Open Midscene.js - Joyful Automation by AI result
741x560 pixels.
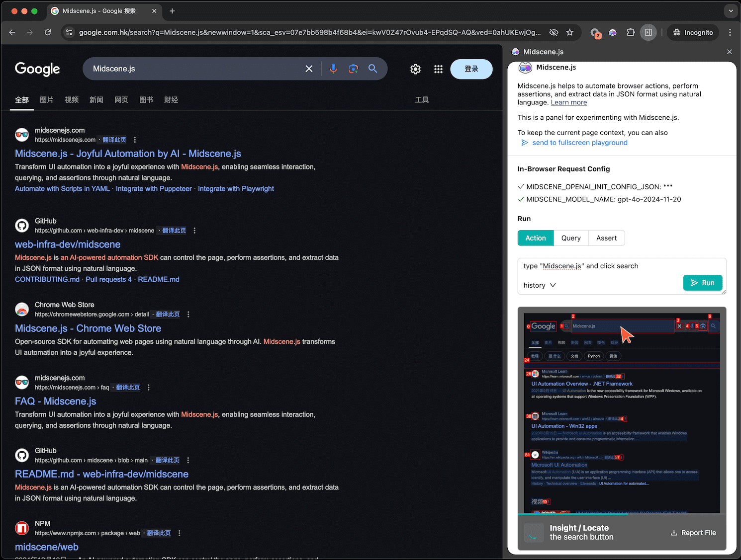(x=128, y=154)
